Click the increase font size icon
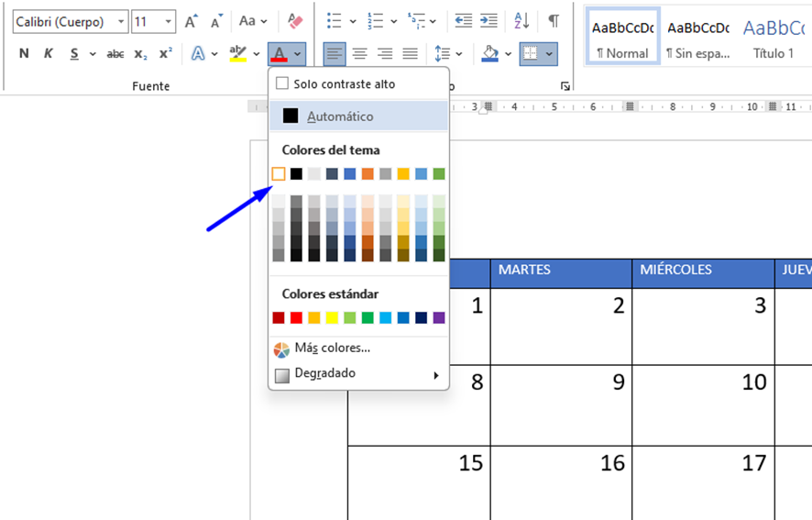The width and height of the screenshot is (812, 520). pyautogui.click(x=191, y=21)
